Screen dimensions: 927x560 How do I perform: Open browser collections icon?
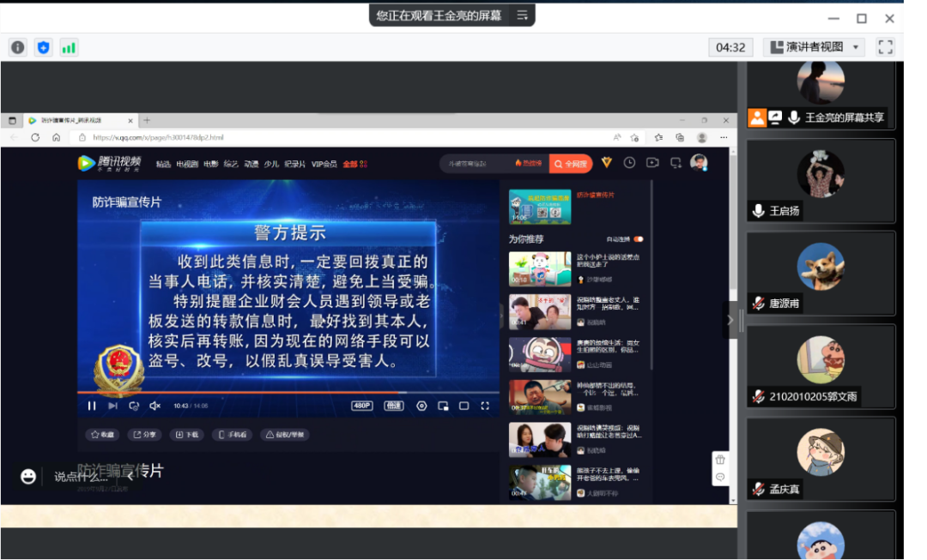pyautogui.click(x=680, y=137)
